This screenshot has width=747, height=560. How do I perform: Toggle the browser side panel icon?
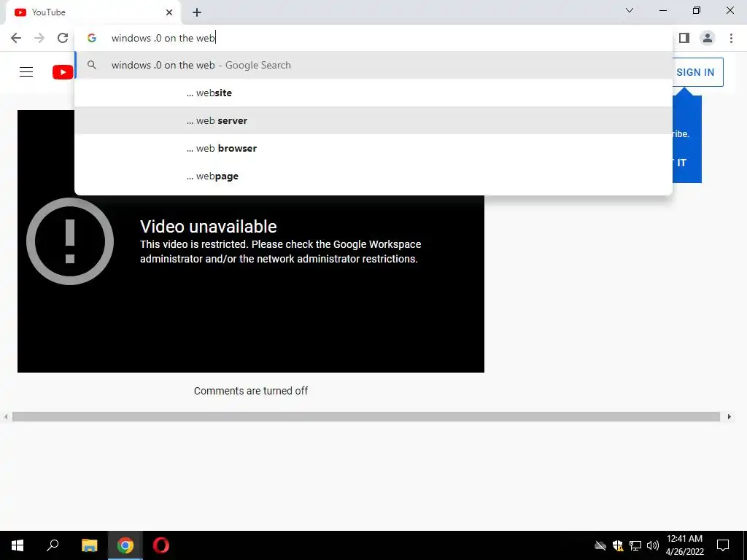coord(684,38)
